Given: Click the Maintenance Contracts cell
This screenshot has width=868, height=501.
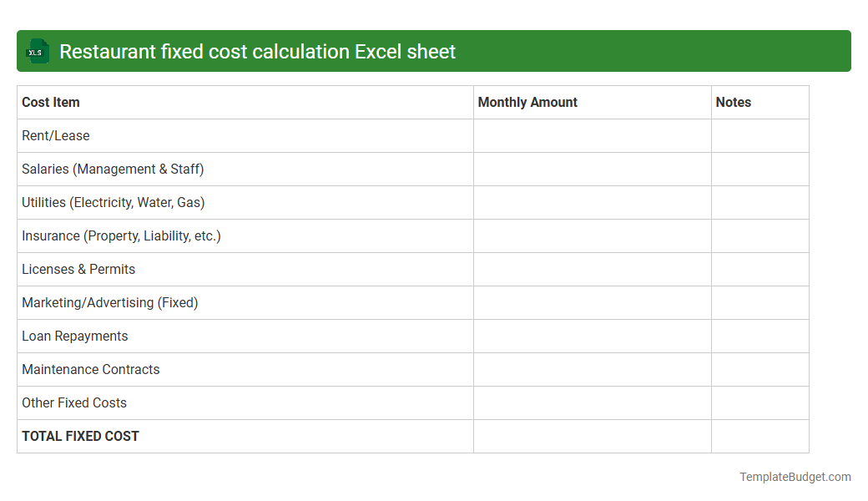Looking at the screenshot, I should (x=90, y=369).
